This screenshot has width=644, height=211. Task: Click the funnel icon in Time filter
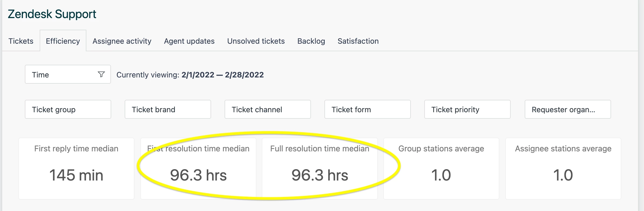pos(101,74)
